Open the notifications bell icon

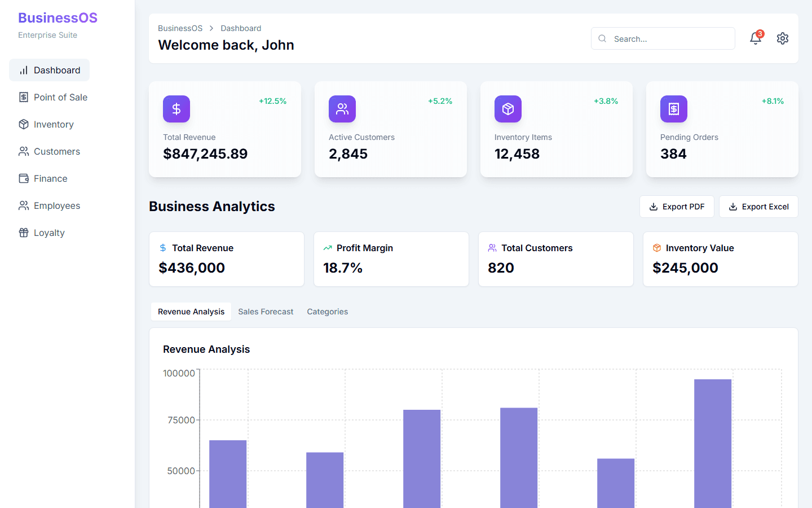tap(755, 38)
